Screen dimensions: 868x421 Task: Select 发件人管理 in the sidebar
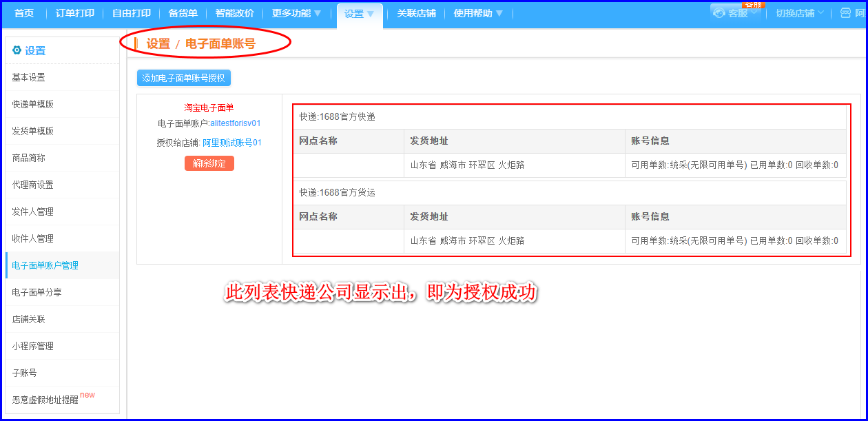62,212
